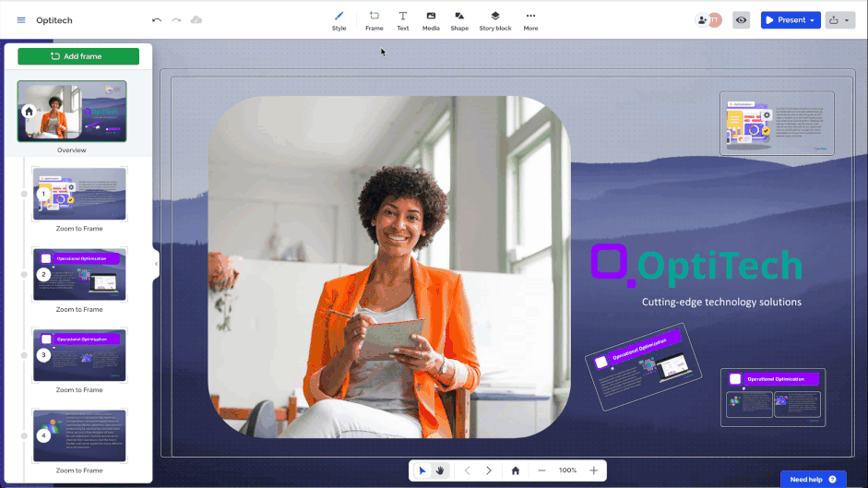Click the path point next to frame 3
Image resolution: width=868 pixels, height=488 pixels.
click(24, 355)
